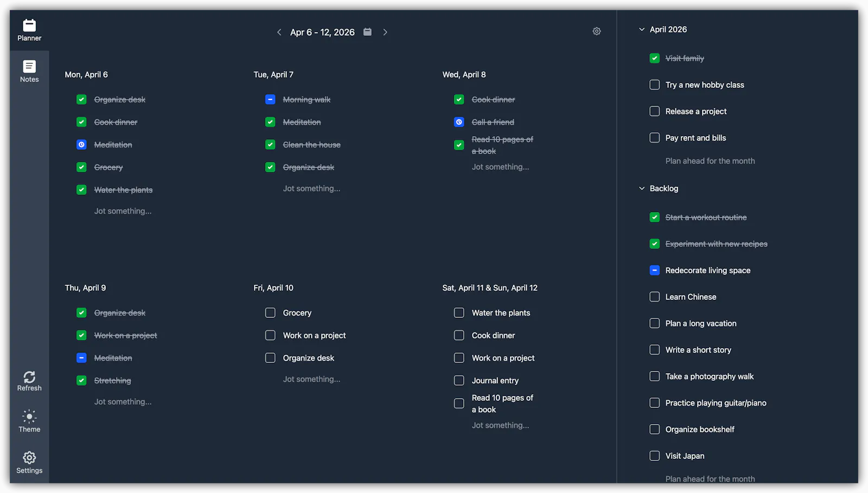The height and width of the screenshot is (493, 868).
Task: Click the Organize bookshelf item text
Action: click(700, 430)
